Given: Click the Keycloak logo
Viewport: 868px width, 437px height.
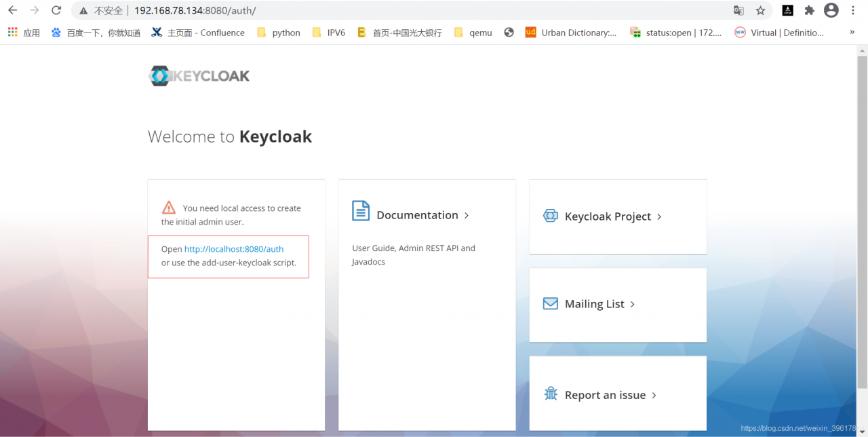Looking at the screenshot, I should (199, 76).
